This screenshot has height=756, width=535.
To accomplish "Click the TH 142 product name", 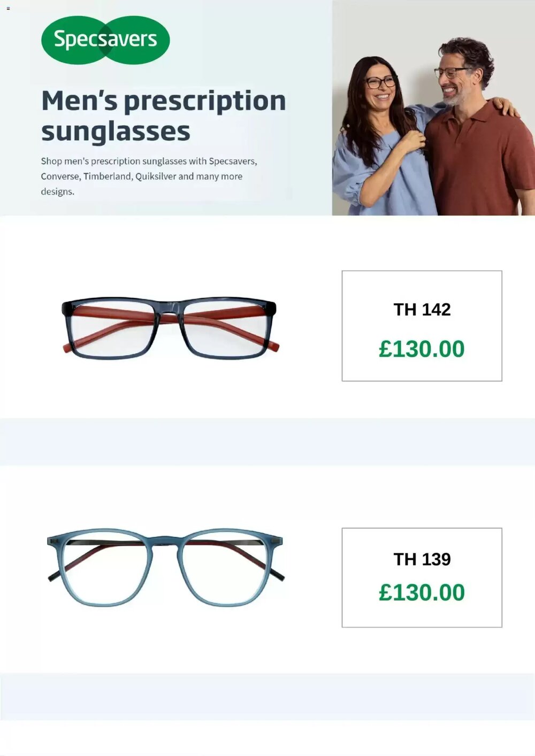I will click(422, 310).
